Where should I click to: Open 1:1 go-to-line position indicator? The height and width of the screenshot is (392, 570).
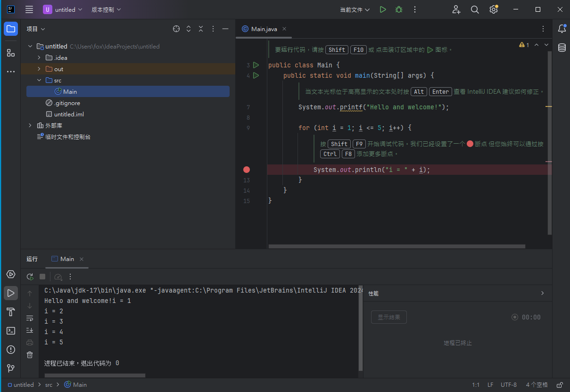[x=476, y=385]
